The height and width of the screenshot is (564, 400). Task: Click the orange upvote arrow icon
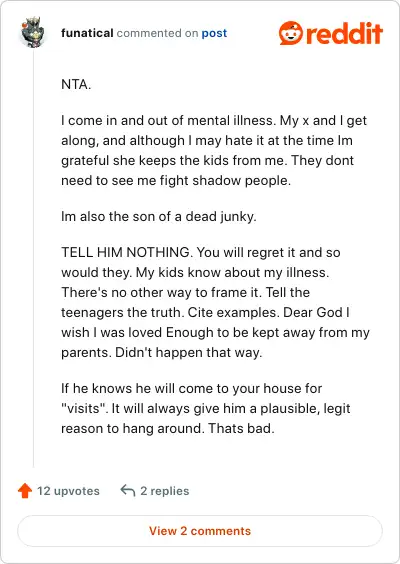click(x=25, y=491)
